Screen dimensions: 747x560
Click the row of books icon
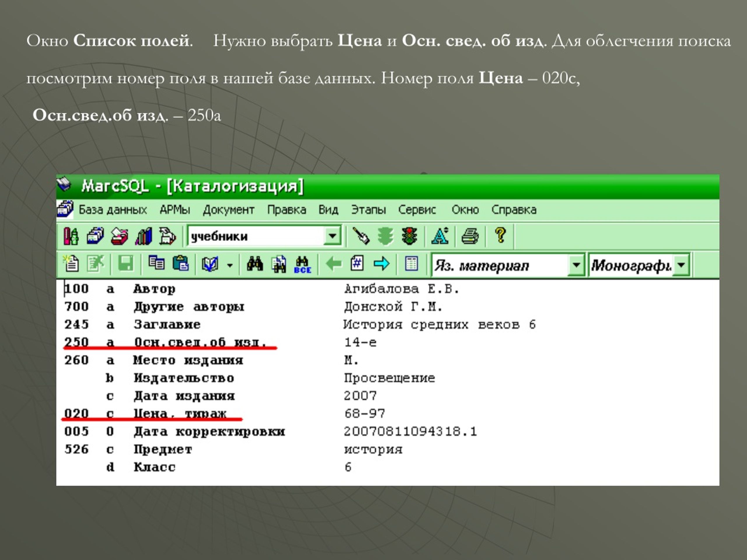pyautogui.click(x=144, y=236)
